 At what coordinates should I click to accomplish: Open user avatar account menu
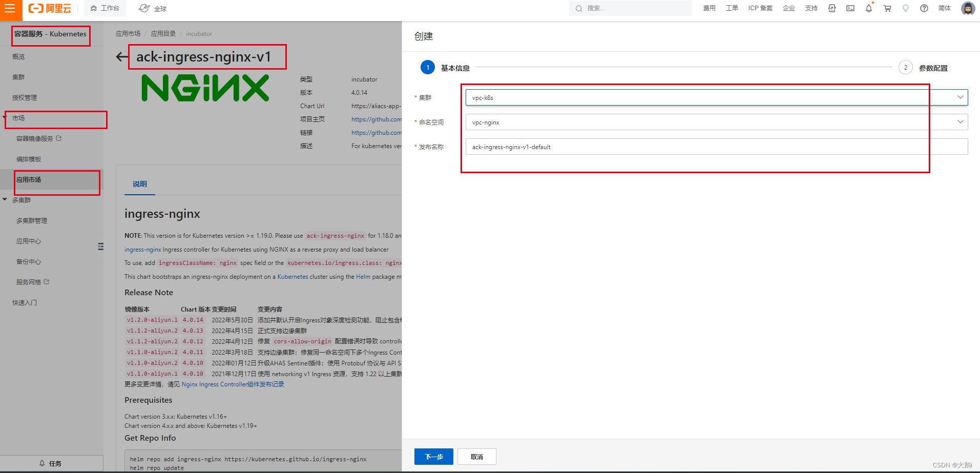(x=968, y=8)
